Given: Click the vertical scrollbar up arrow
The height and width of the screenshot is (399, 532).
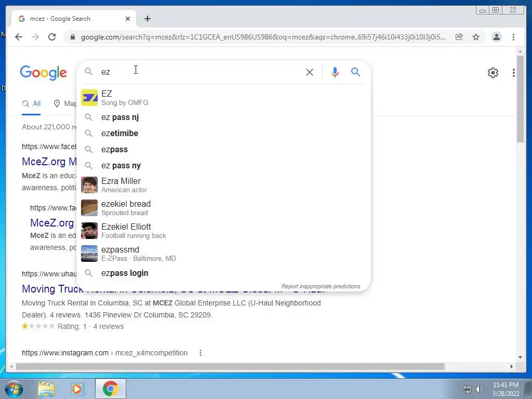Looking at the screenshot, I should (x=520, y=51).
